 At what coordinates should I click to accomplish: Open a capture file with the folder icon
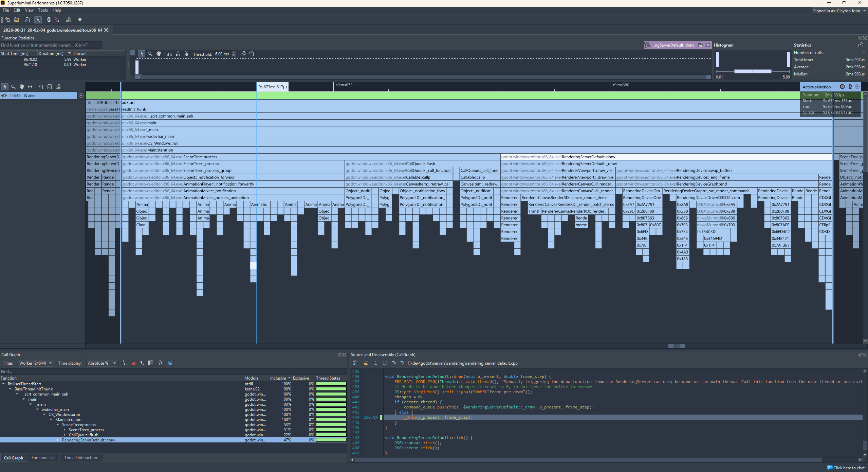point(16,20)
